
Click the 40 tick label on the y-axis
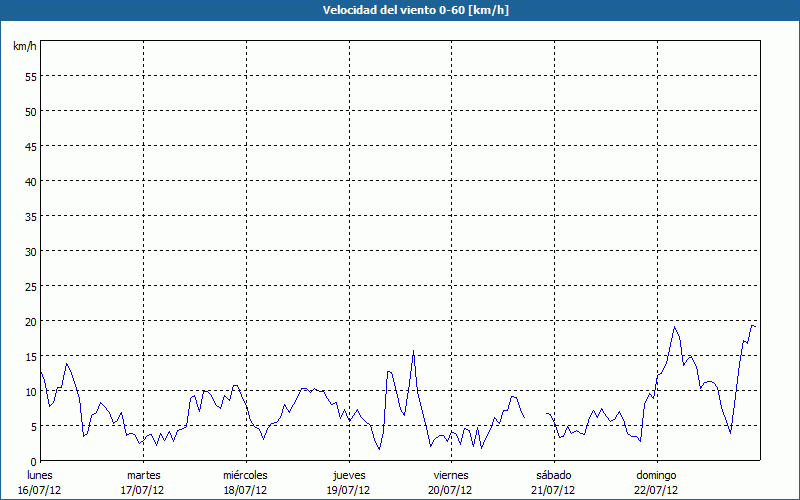point(31,181)
